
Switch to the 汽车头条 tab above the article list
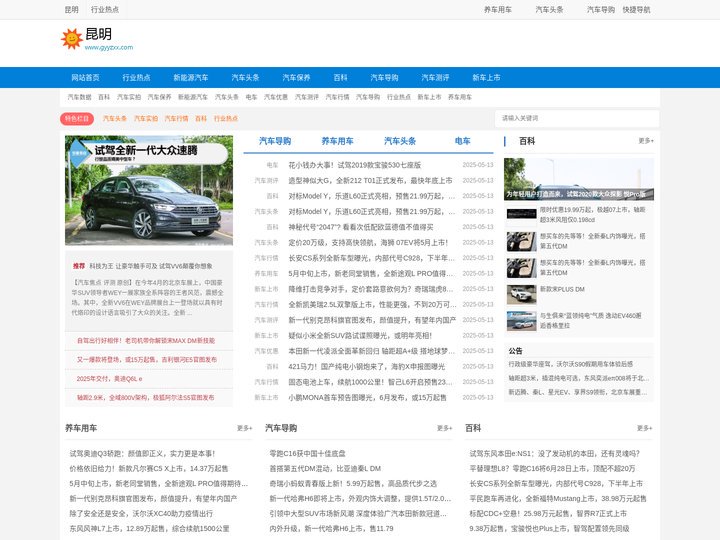point(399,141)
